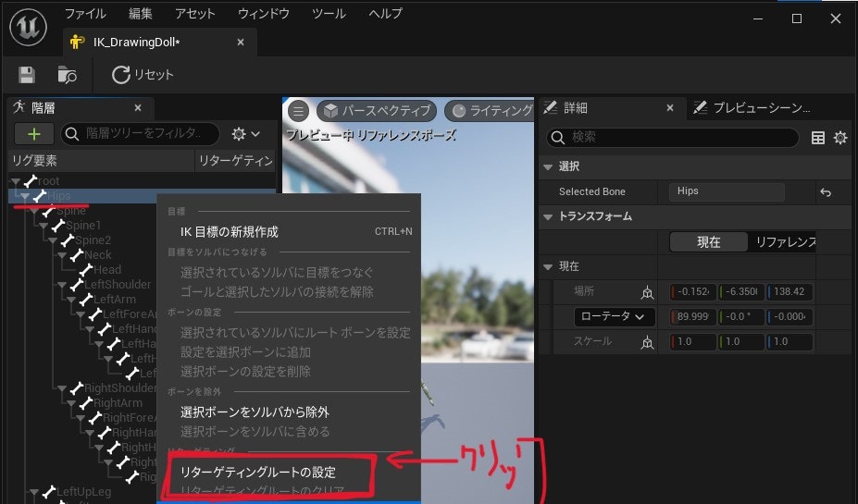Image resolution: width=858 pixels, height=504 pixels.
Task: Open the ヘルプ menu
Action: (385, 14)
